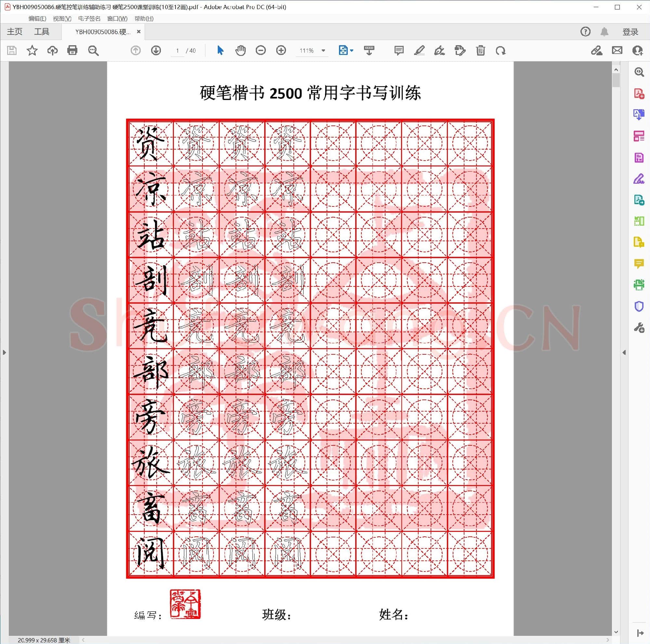
Task: Open the page display options dropdown
Action: [345, 50]
